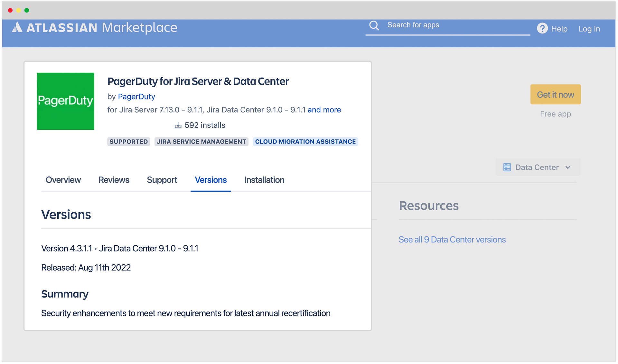This screenshot has width=618, height=364.
Task: Select the Versions tab
Action: 211,180
